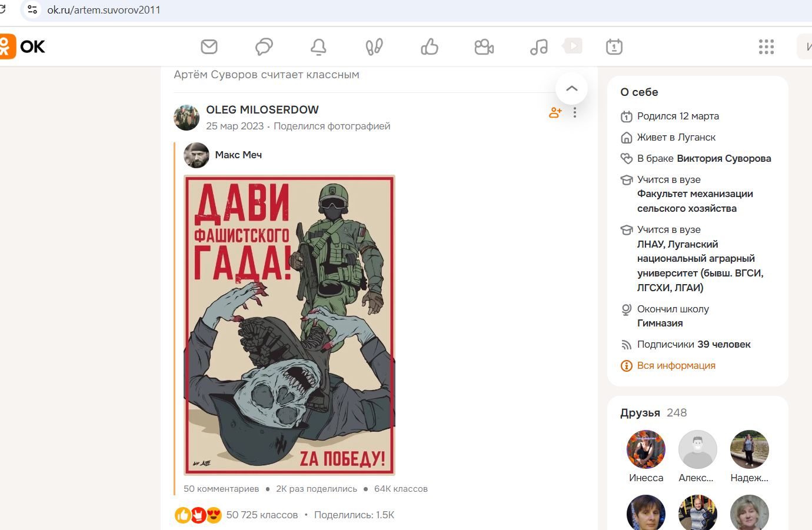The height and width of the screenshot is (530, 812).
Task: Click the Вся информация link
Action: 676,365
